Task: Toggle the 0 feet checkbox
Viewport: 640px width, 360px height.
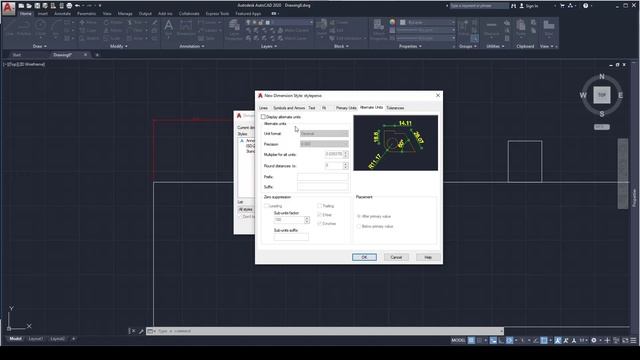Action: click(320, 215)
